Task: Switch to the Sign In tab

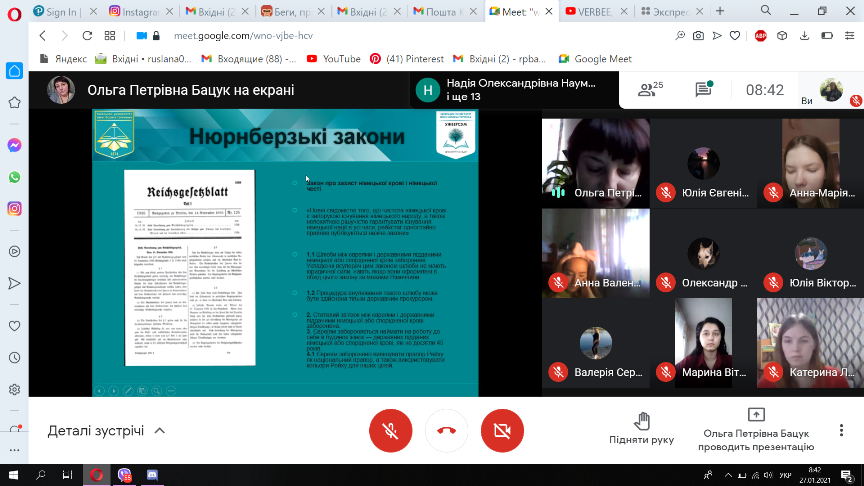Action: click(x=64, y=12)
